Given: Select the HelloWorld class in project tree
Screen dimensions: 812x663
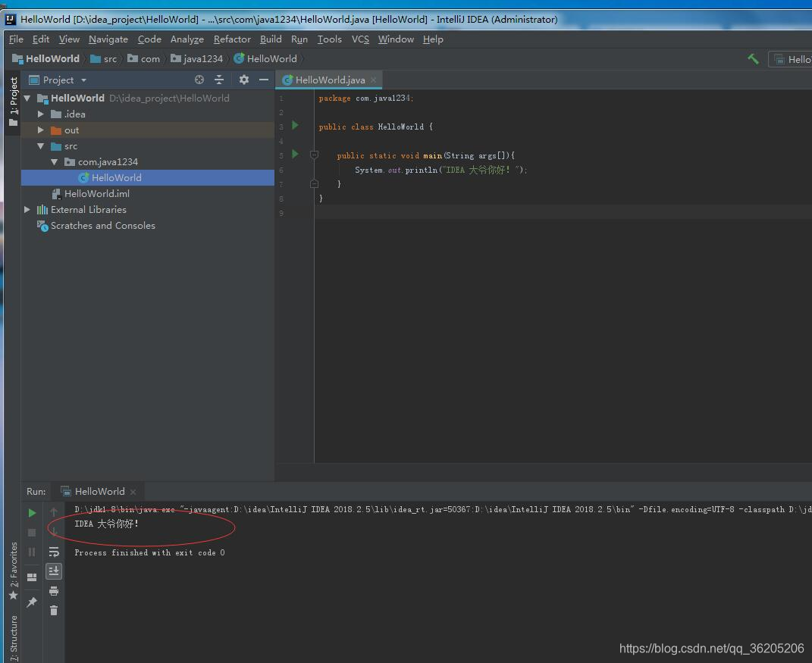Looking at the screenshot, I should click(x=117, y=177).
